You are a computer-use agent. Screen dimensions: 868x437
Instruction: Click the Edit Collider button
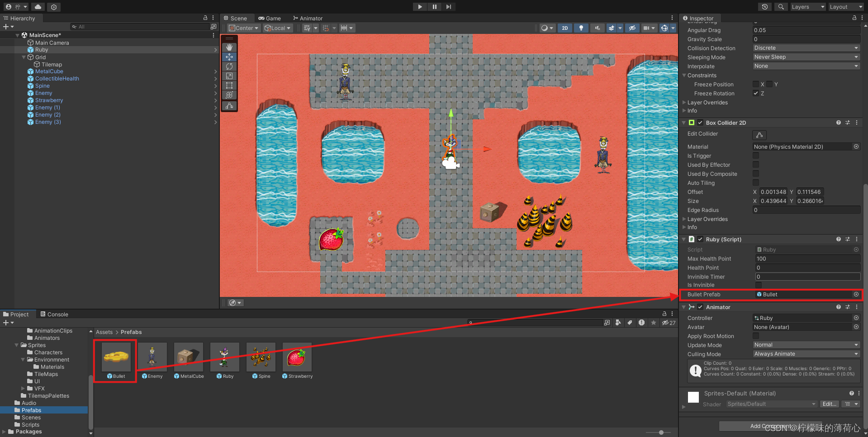759,135
